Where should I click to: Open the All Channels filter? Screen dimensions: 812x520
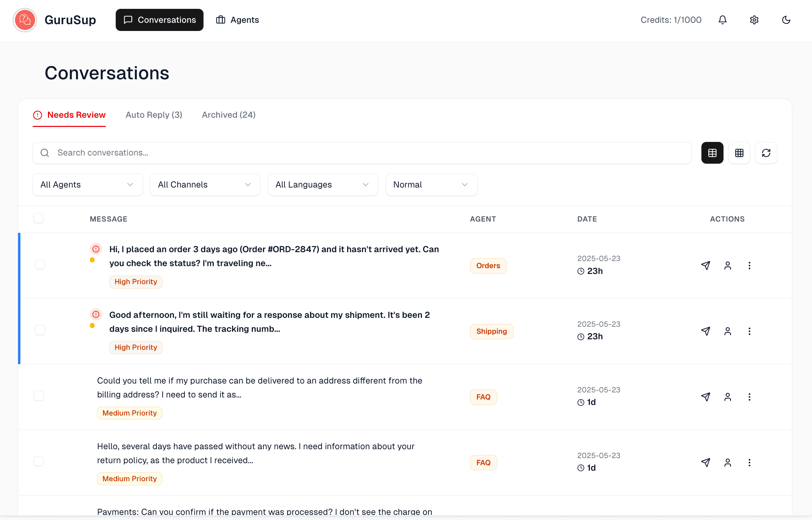(x=205, y=184)
